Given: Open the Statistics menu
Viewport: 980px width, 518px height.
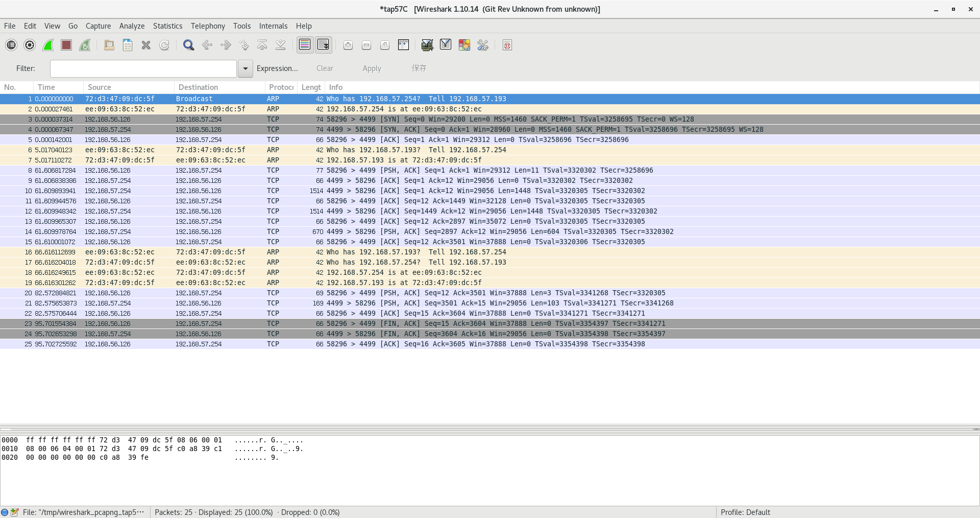Looking at the screenshot, I should click(x=167, y=26).
